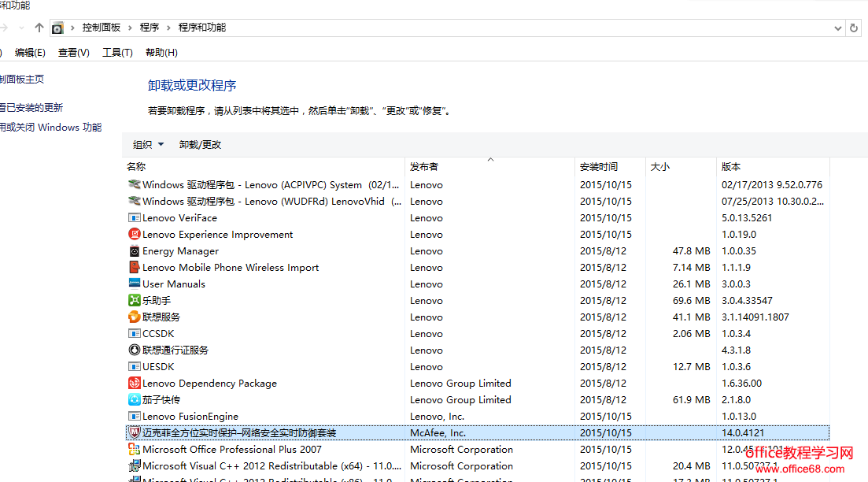Click the up navigation arrow icon
Viewport: 868px width, 482px height.
pos(38,27)
